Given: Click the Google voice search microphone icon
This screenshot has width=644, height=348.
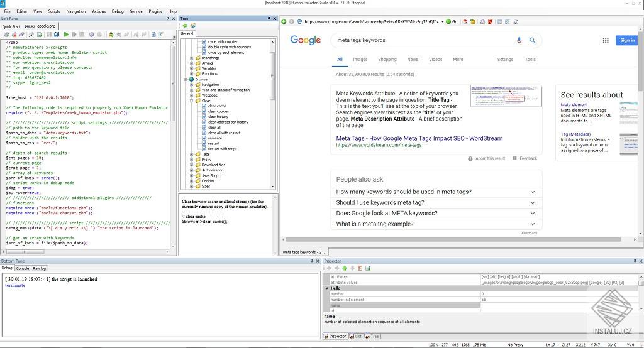Looking at the screenshot, I should pyautogui.click(x=519, y=40).
